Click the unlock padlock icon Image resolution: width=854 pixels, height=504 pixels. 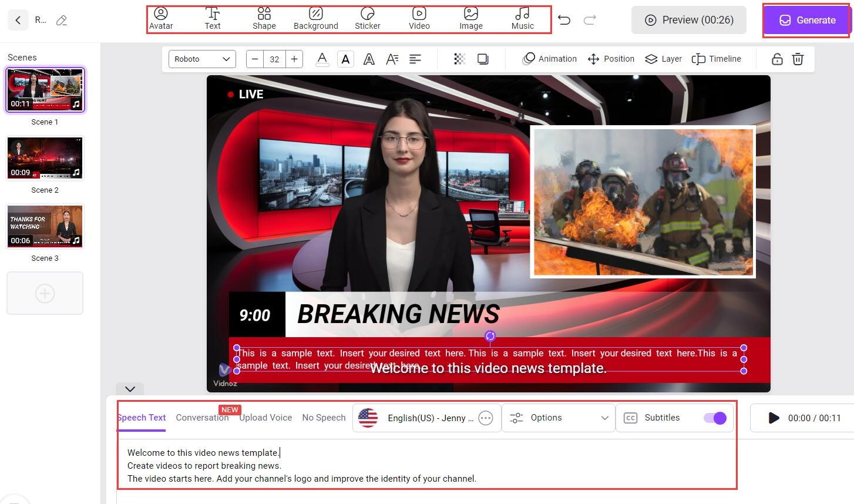click(776, 59)
